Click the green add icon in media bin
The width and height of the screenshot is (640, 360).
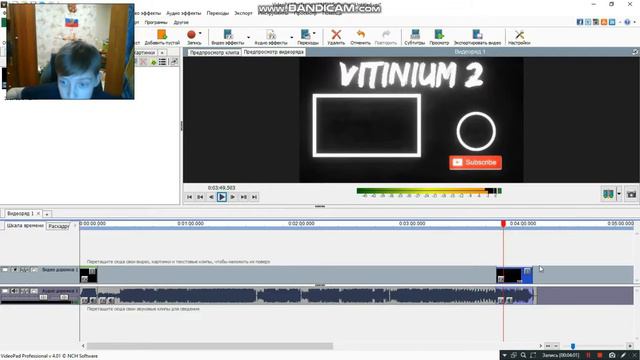click(x=153, y=62)
